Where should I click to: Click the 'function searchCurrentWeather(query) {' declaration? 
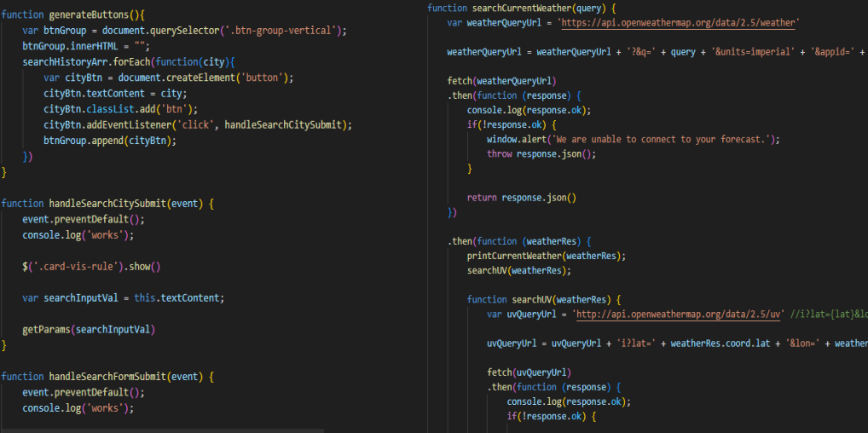[x=522, y=9]
